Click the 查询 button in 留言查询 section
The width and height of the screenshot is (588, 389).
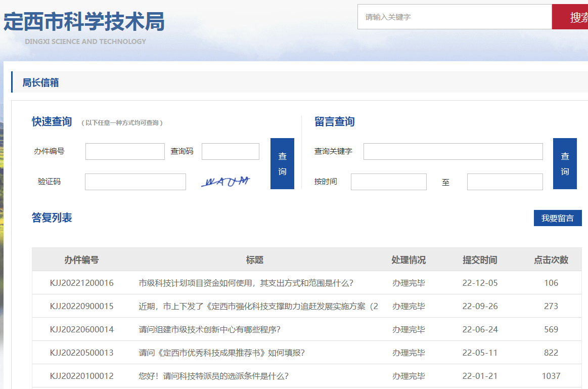(x=565, y=164)
